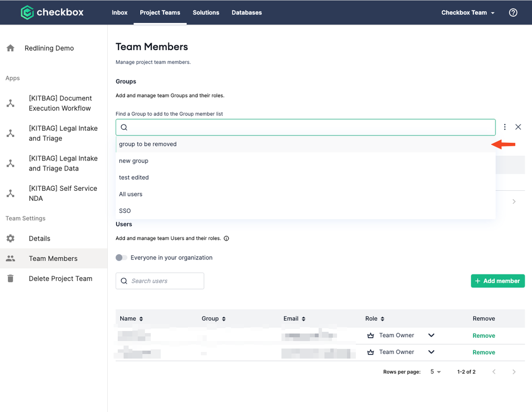
Task: Click the checkbox logo in header
Action: (52, 13)
